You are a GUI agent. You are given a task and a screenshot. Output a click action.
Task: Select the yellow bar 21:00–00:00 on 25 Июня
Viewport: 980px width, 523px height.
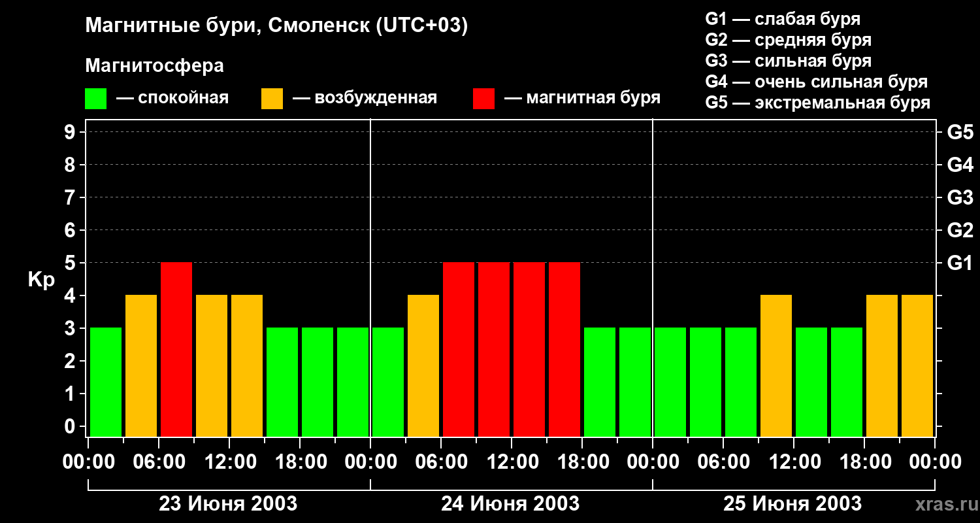pyautogui.click(x=917, y=365)
